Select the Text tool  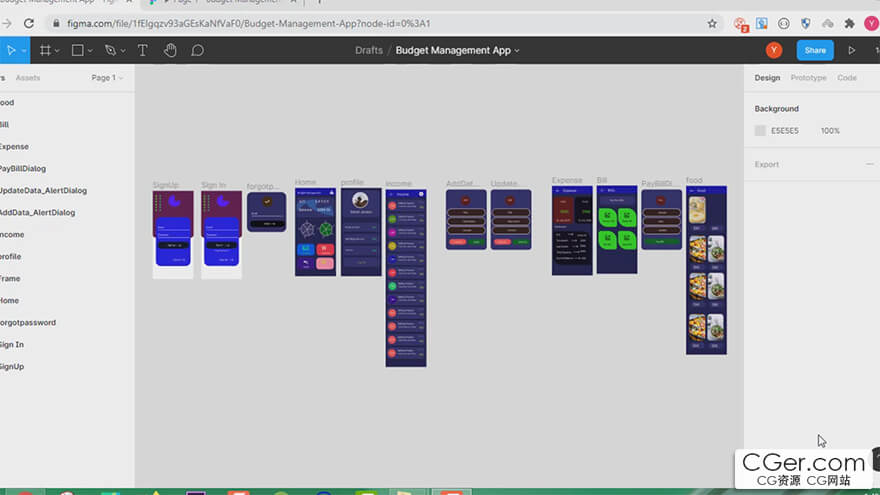pos(142,50)
